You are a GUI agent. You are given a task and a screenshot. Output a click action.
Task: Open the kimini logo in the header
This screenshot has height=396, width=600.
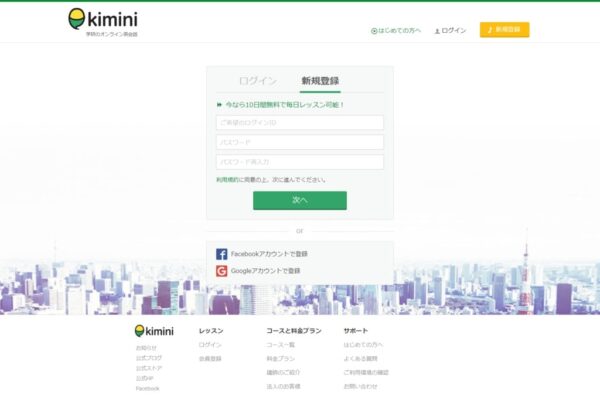point(103,22)
